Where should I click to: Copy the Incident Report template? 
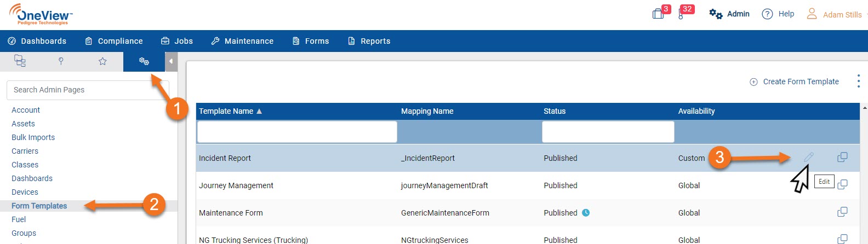point(842,158)
